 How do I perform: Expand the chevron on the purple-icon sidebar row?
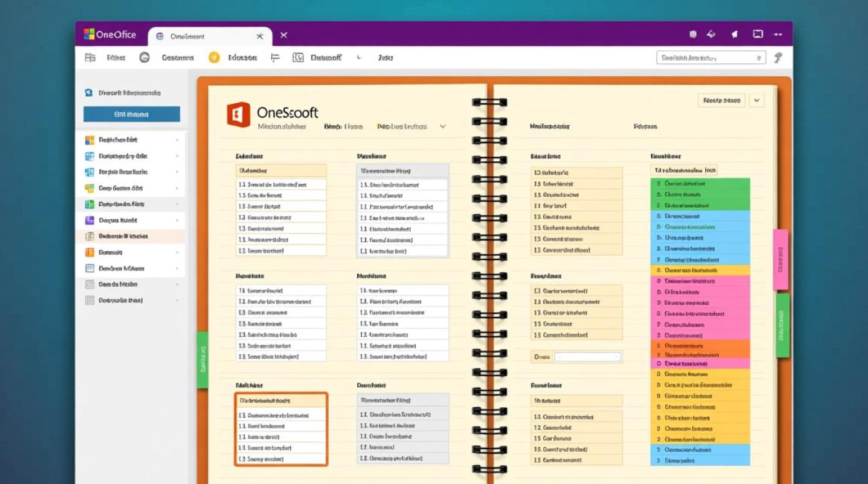click(x=177, y=220)
